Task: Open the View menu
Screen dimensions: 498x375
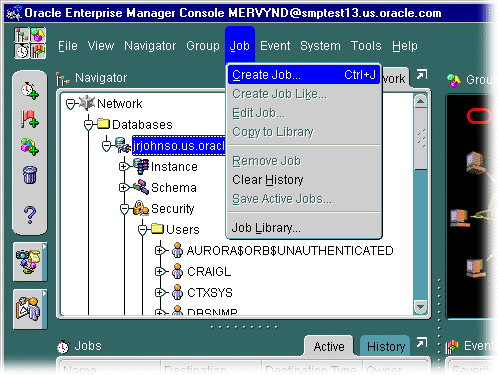Action: pos(101,46)
